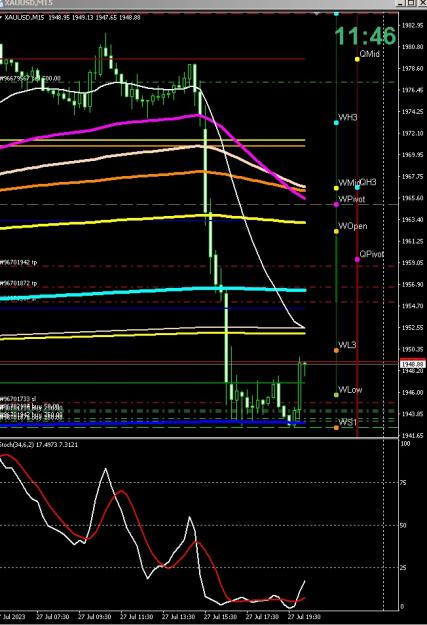Image resolution: width=427 pixels, height=625 pixels.
Task: Select order line label #96701942 tp
Action: [18, 262]
